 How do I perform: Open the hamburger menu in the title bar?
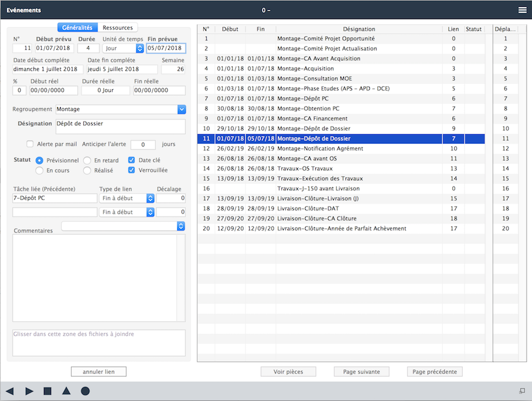(x=522, y=10)
